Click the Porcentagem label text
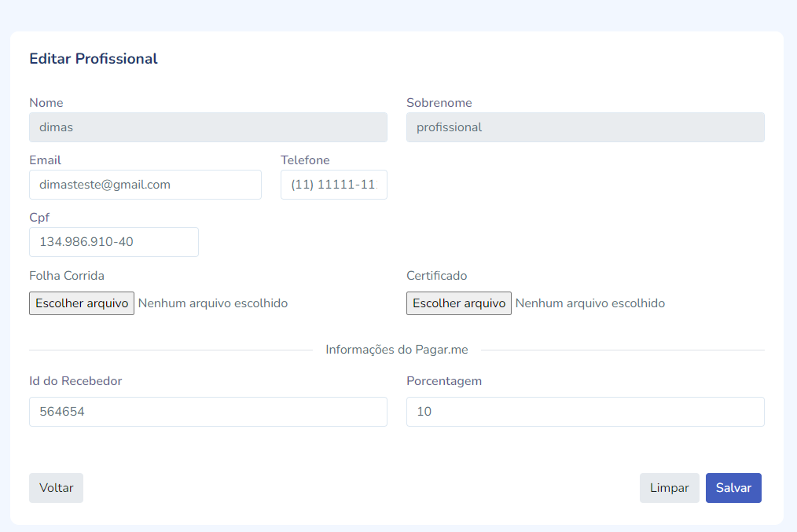This screenshot has height=532, width=797. [x=444, y=381]
